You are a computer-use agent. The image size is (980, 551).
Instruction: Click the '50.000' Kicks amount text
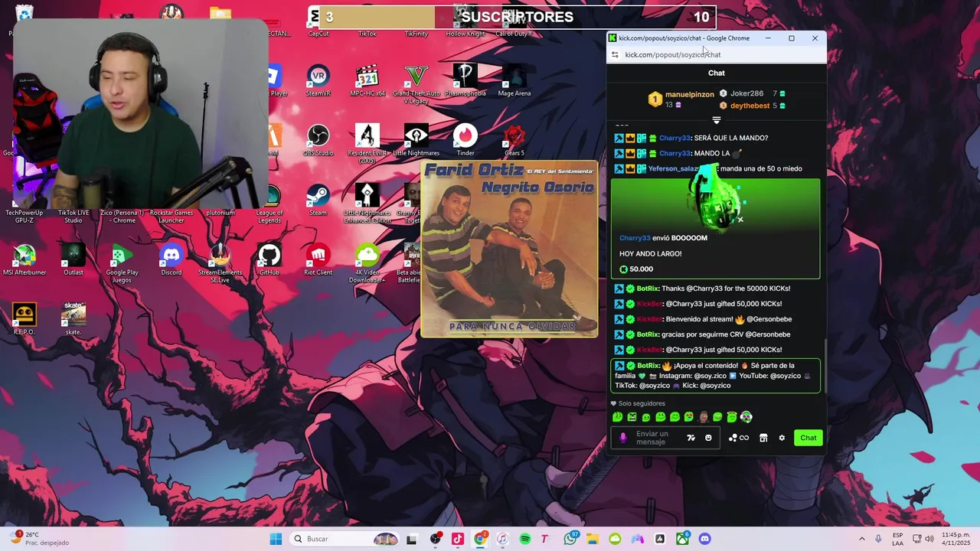pyautogui.click(x=641, y=269)
